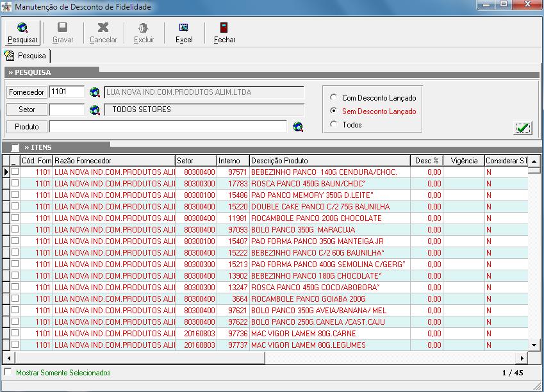Click the Setor column header in the grid
544x392 pixels.
coord(196,161)
